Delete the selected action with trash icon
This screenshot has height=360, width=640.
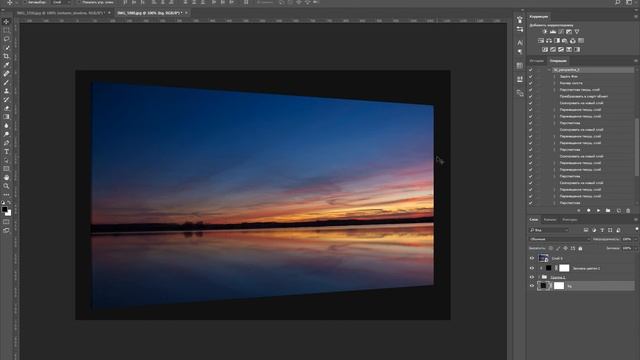(628, 211)
